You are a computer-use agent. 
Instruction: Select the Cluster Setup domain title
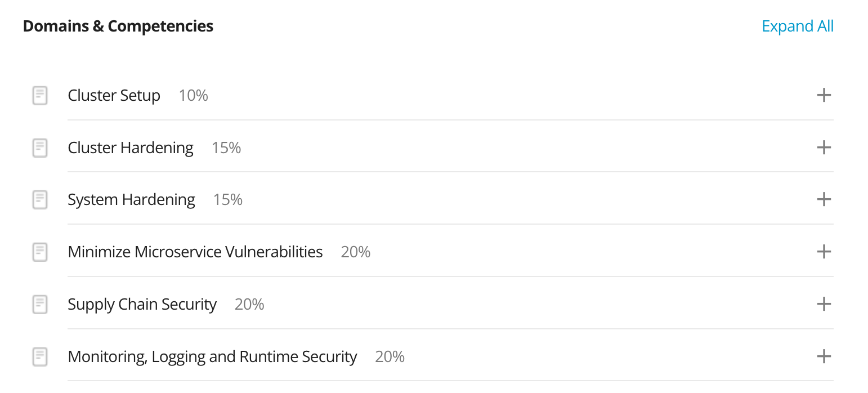pos(114,96)
